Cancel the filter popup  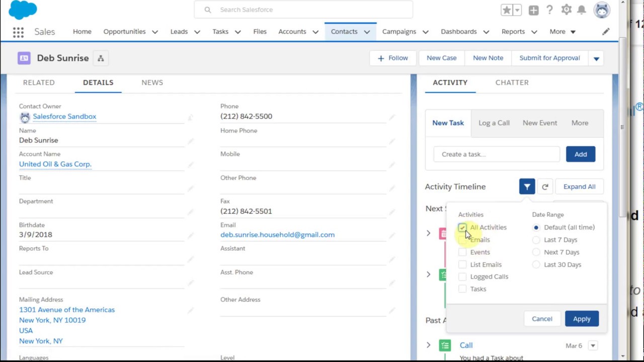(x=542, y=319)
